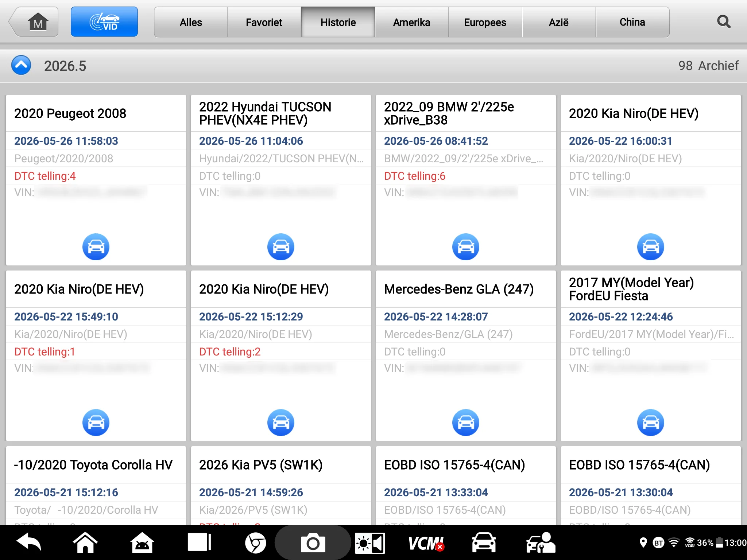Screen dimensions: 747x560
Task: Open the 2026 Kia PV5 (SW1K) title
Action: tap(261, 465)
